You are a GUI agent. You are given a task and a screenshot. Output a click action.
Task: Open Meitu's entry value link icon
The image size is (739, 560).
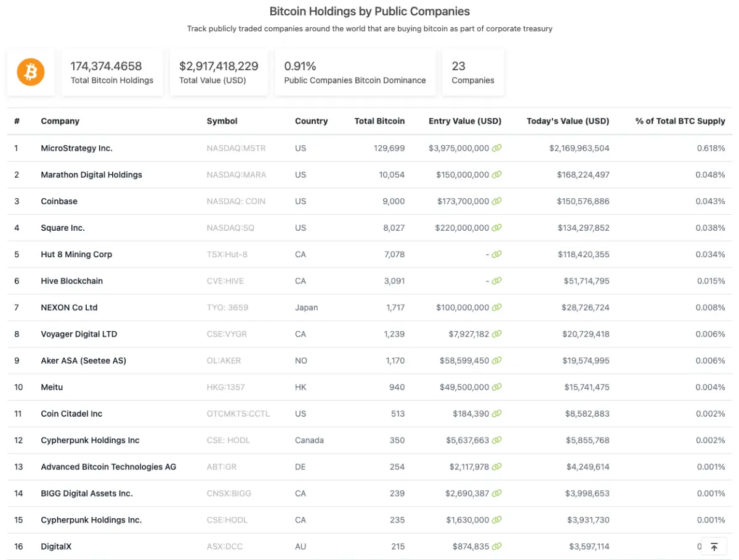pos(498,387)
